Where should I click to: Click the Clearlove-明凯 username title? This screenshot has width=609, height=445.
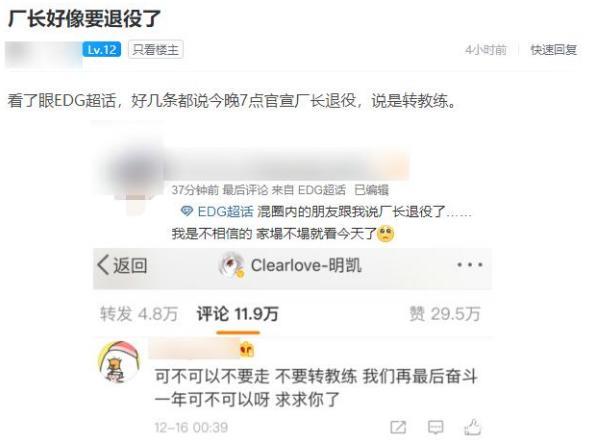click(x=306, y=265)
